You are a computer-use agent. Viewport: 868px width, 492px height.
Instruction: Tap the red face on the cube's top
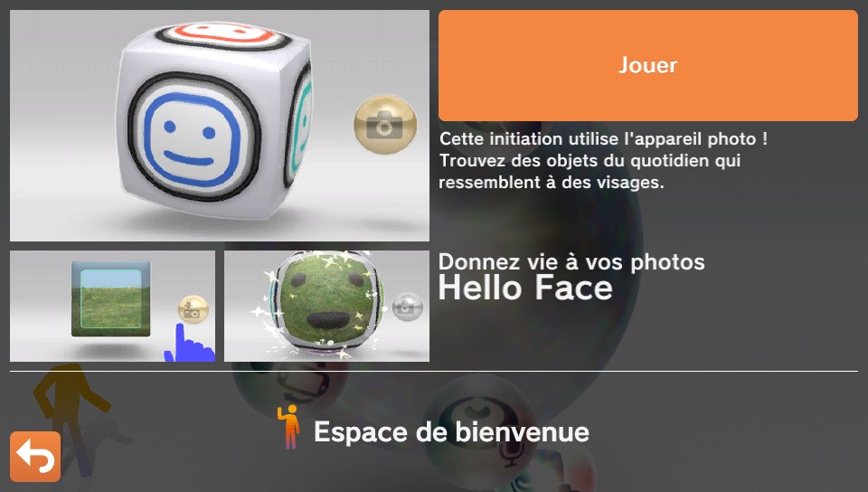click(222, 33)
